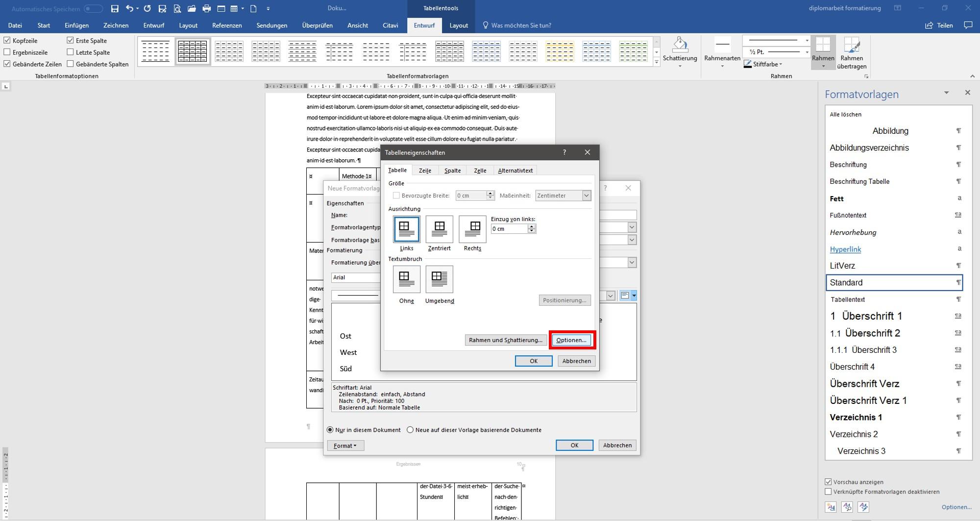The height and width of the screenshot is (521, 980).
Task: Click the Rahmen übertragen border painter icon
Action: 852,45
